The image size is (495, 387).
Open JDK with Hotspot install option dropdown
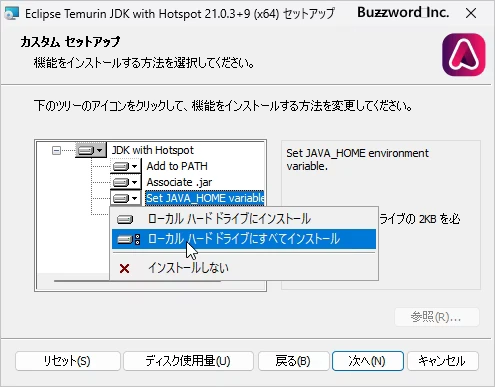tap(91, 150)
